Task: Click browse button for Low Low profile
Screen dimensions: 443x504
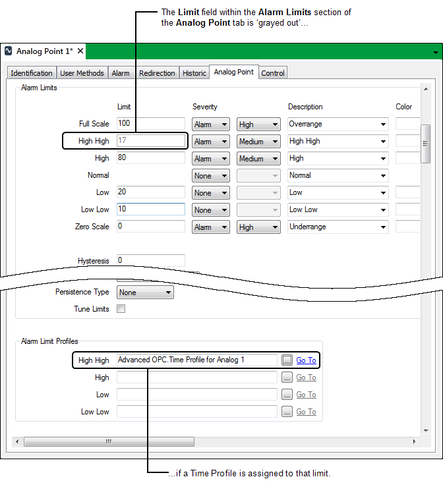Action: tap(287, 412)
